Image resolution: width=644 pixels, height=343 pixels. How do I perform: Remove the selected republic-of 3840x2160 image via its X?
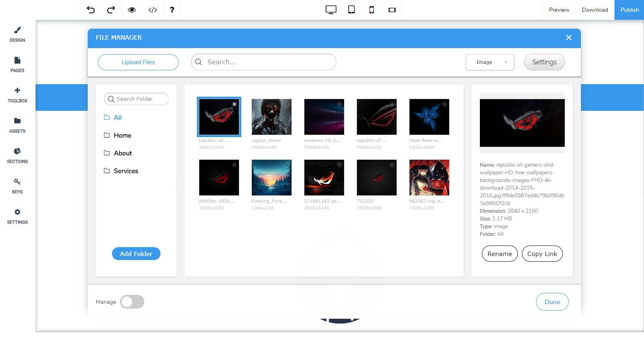point(234,104)
